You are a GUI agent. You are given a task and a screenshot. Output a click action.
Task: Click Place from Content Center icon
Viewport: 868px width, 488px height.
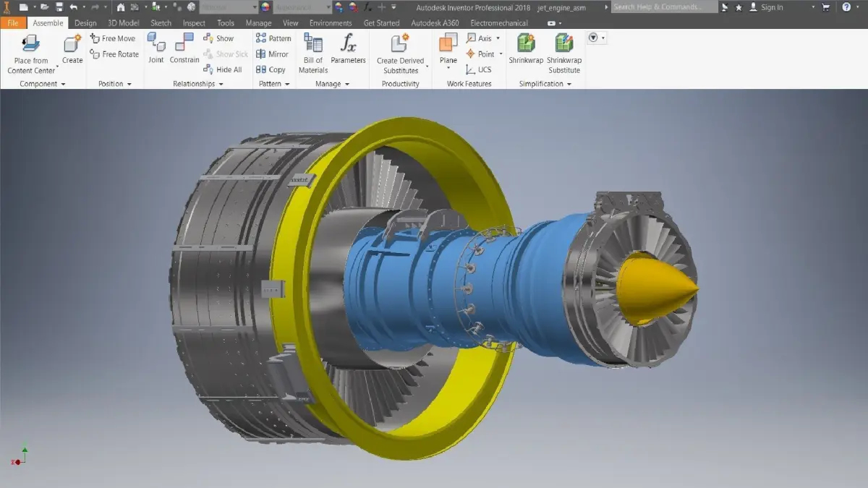pos(31,43)
